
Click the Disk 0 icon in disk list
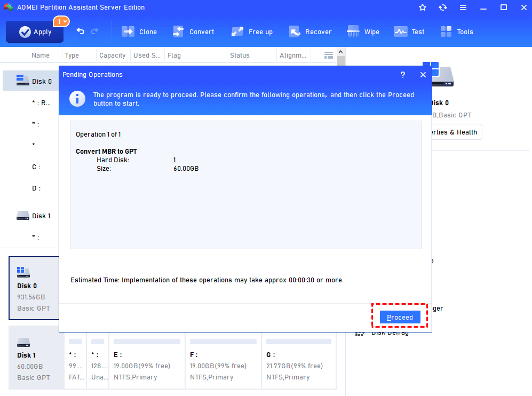pyautogui.click(x=23, y=80)
